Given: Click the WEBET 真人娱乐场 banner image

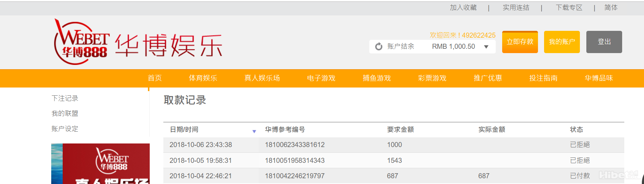Looking at the screenshot, I should coord(100,164).
